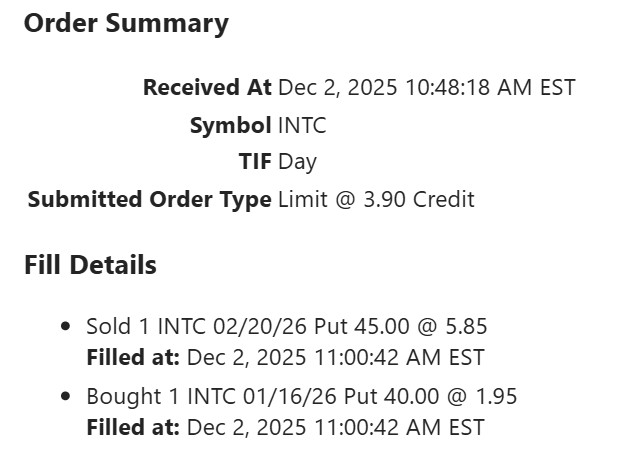The width and height of the screenshot is (642, 473).
Task: Select the Limit @ 3.90 Credit value
Action: tap(376, 199)
